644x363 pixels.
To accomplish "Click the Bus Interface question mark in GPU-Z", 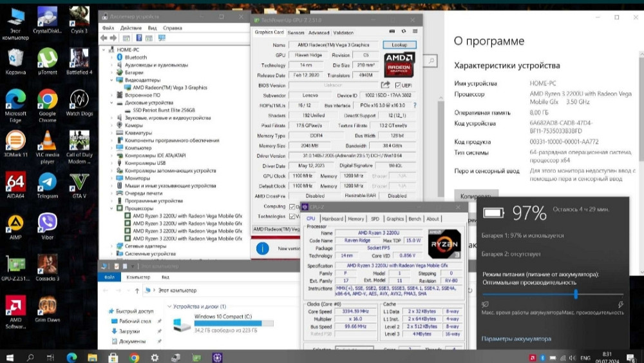I will point(415,105).
